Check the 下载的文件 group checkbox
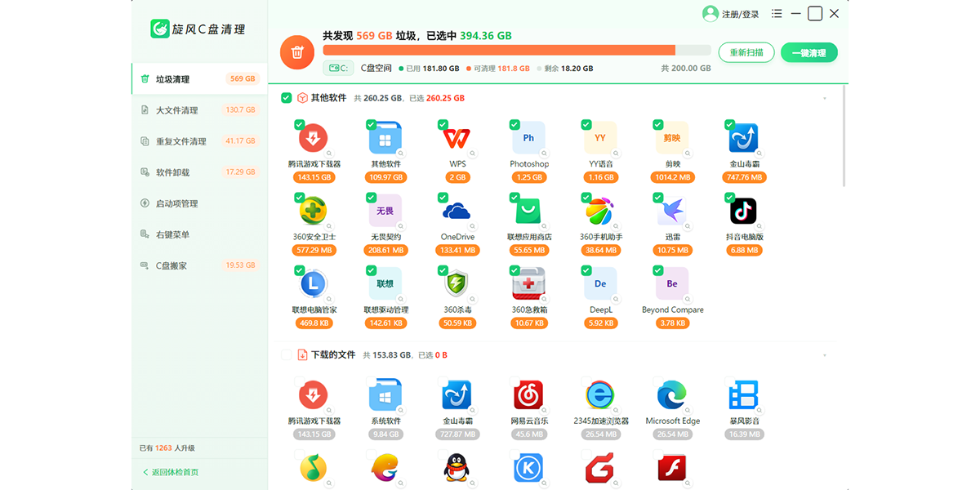The width and height of the screenshot is (980, 490). (x=286, y=355)
